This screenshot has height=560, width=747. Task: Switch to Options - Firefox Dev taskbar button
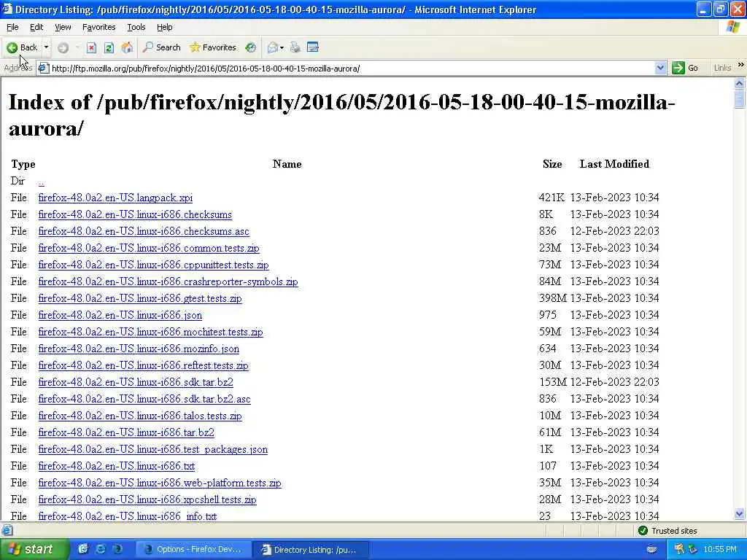point(193,550)
